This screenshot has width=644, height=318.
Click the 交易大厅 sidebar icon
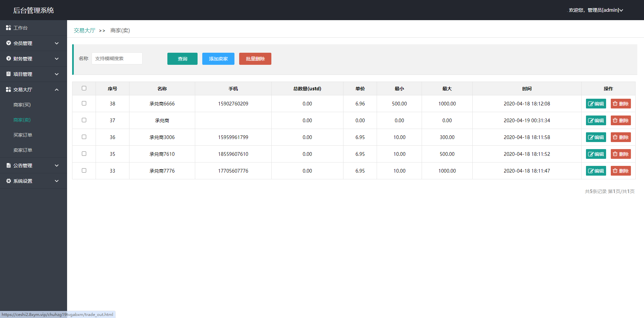8,89
